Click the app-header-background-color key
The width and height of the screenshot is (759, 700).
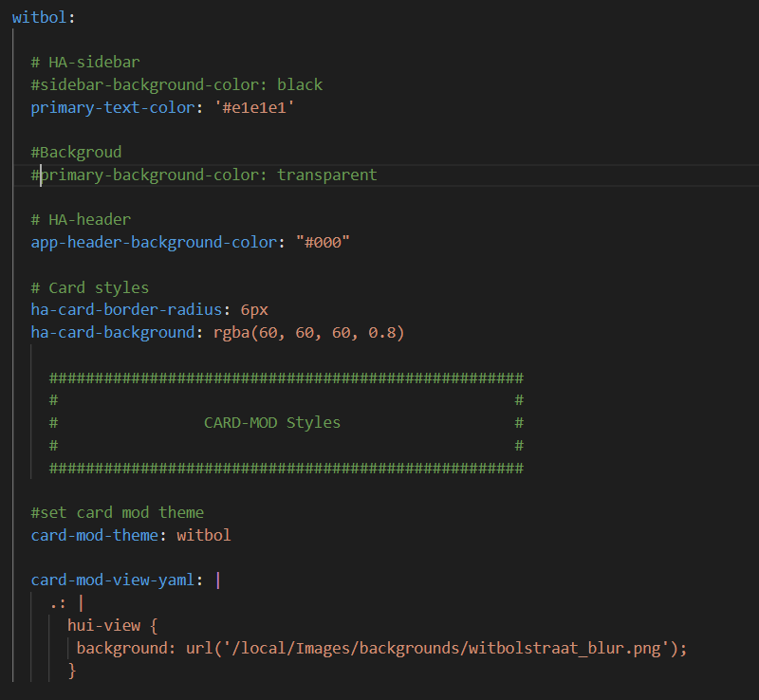tap(154, 242)
